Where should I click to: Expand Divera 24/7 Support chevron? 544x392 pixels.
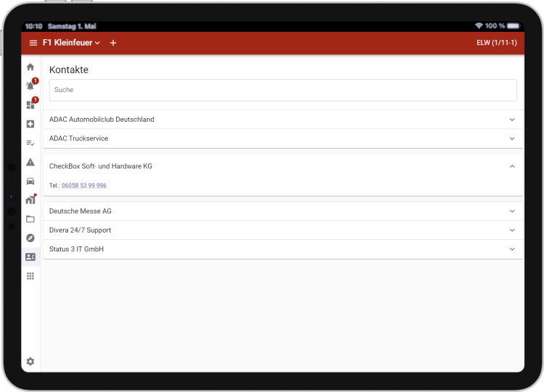pos(512,230)
